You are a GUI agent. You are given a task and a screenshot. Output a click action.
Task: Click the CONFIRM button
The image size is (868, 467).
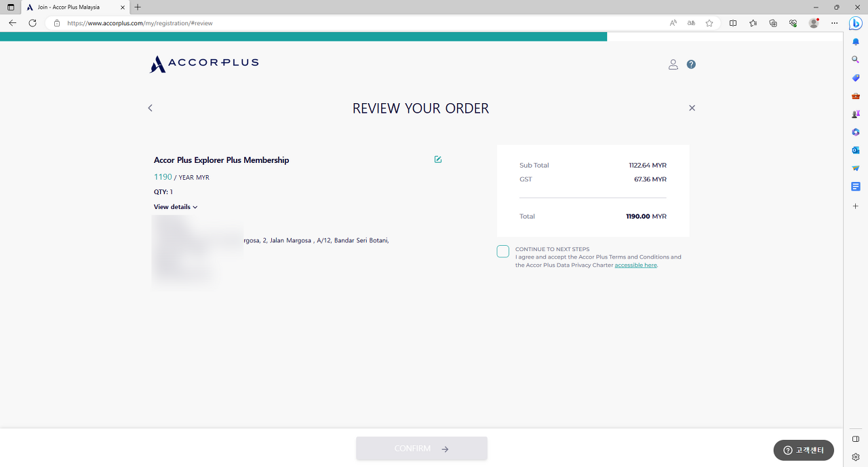tap(422, 449)
